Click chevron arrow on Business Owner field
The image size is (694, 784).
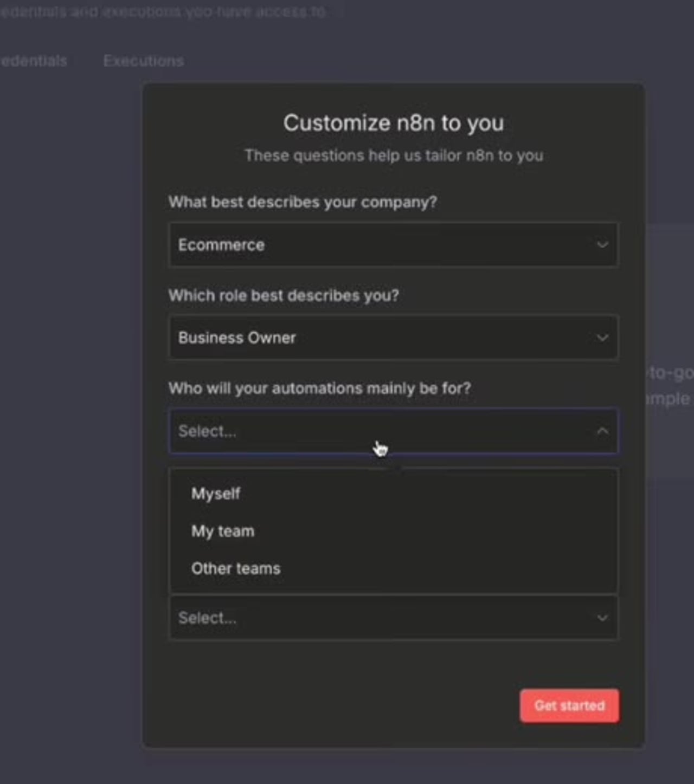click(602, 338)
